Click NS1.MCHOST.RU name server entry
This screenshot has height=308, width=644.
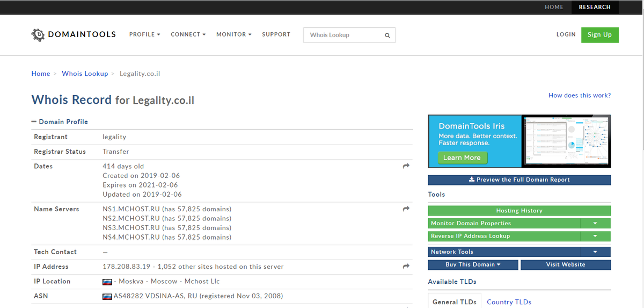click(167, 209)
